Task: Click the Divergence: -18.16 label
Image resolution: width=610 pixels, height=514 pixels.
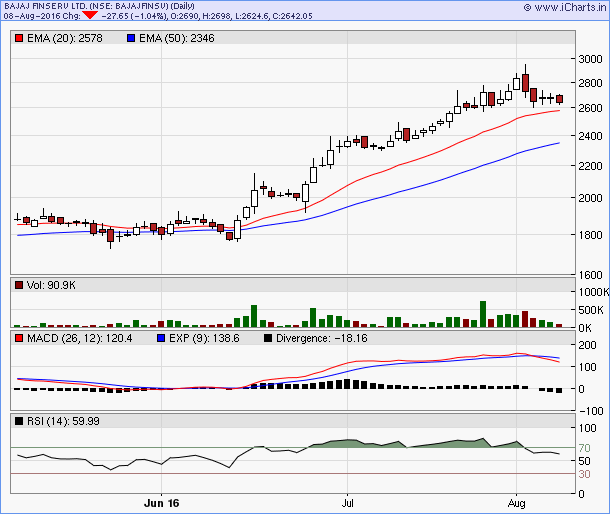Action: (322, 338)
